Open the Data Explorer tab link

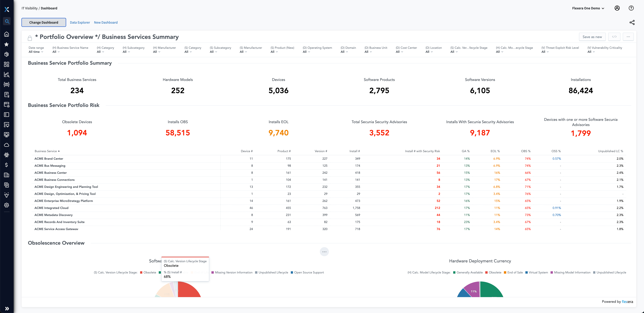80,22
